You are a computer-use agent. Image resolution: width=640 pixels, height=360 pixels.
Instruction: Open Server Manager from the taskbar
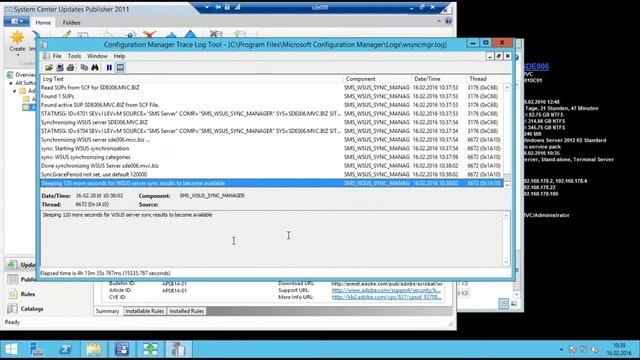pos(37,349)
